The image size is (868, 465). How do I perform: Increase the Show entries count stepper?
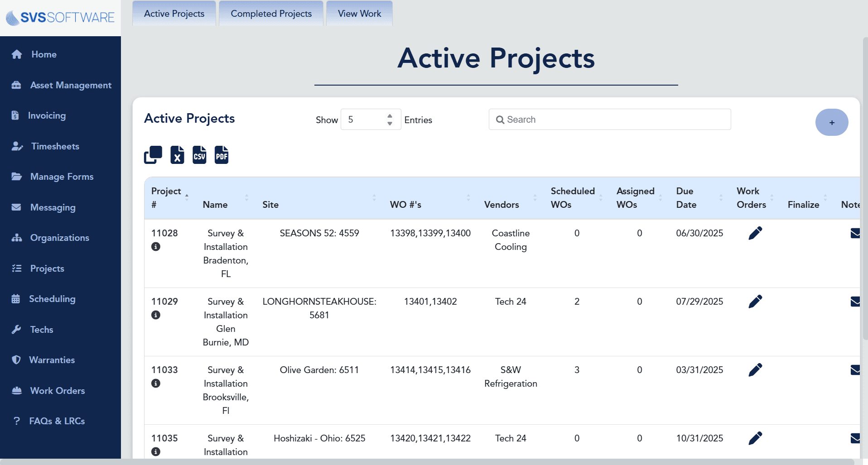pos(390,116)
